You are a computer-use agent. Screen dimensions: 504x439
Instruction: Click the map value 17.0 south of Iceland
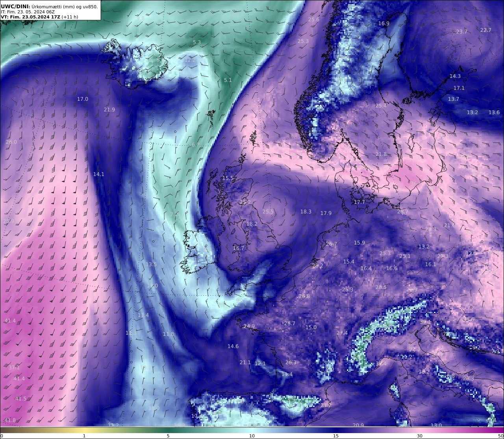(x=83, y=99)
